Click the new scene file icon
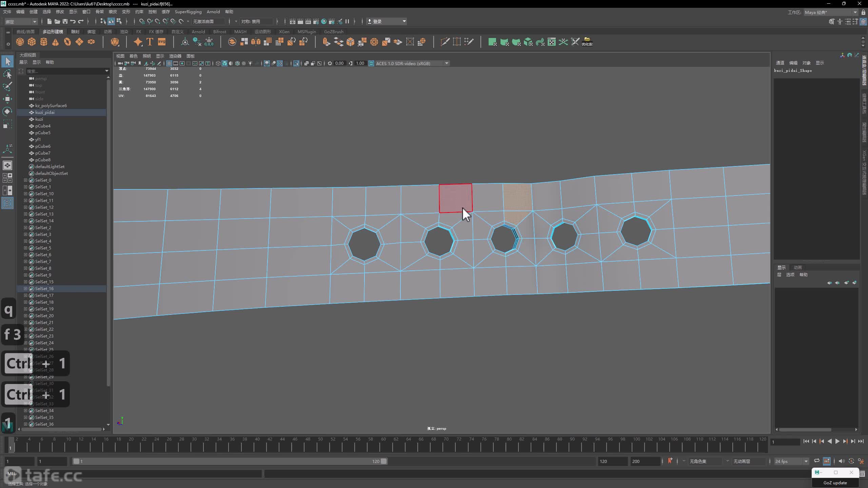Image resolution: width=868 pixels, height=488 pixels. [x=49, y=21]
